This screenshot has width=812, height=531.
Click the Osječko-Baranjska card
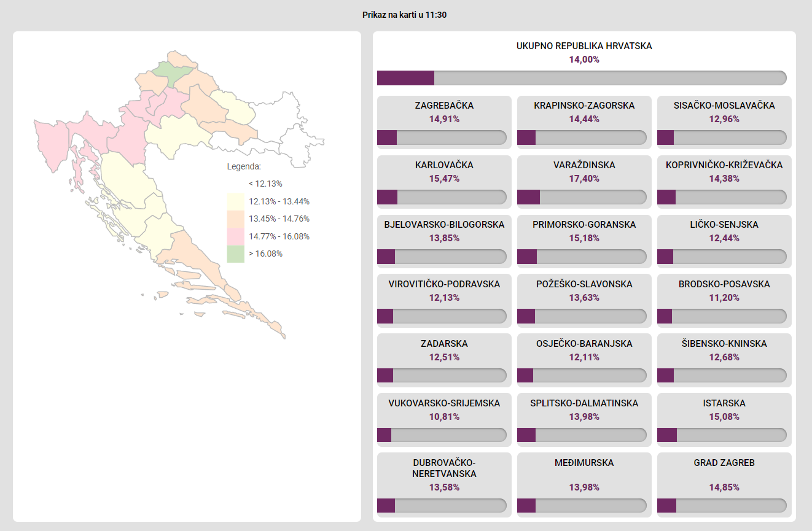(584, 360)
